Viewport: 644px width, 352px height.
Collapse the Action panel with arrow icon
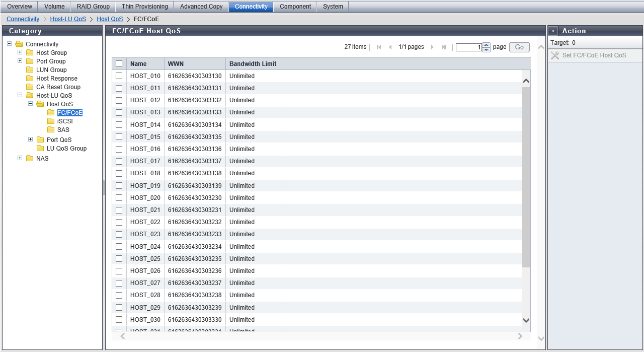(553, 31)
